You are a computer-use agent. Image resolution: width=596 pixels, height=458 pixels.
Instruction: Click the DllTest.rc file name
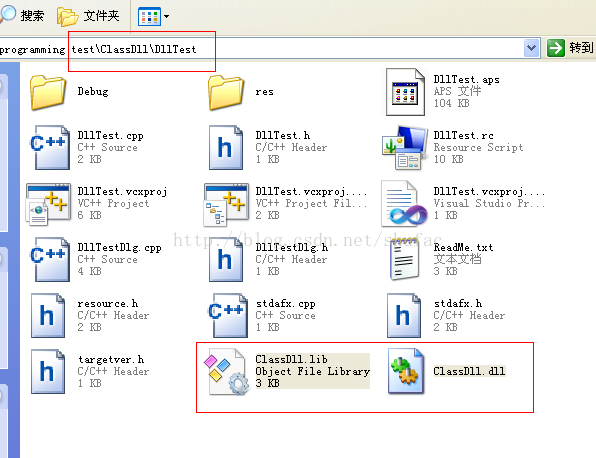click(x=464, y=136)
